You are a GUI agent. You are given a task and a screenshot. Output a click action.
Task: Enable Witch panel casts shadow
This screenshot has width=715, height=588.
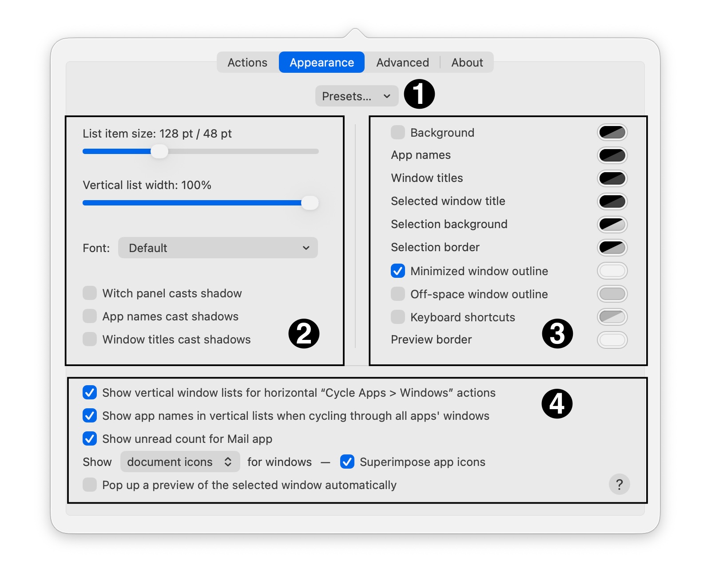[90, 293]
